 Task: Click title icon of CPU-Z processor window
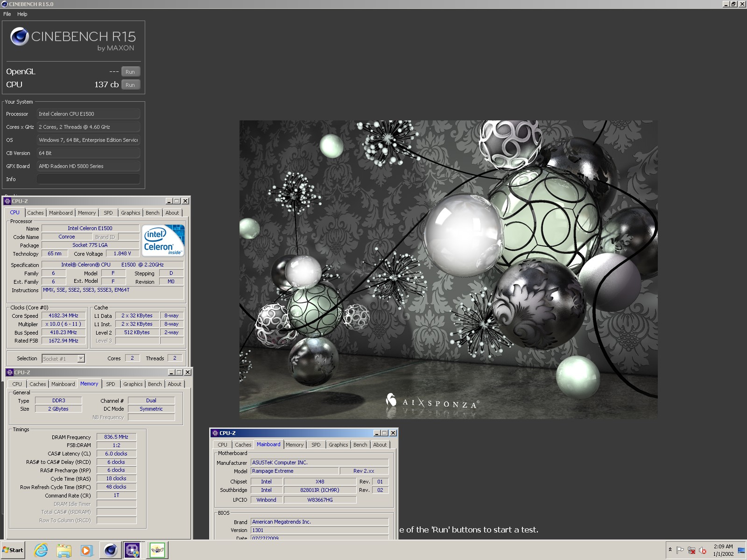tap(7, 201)
